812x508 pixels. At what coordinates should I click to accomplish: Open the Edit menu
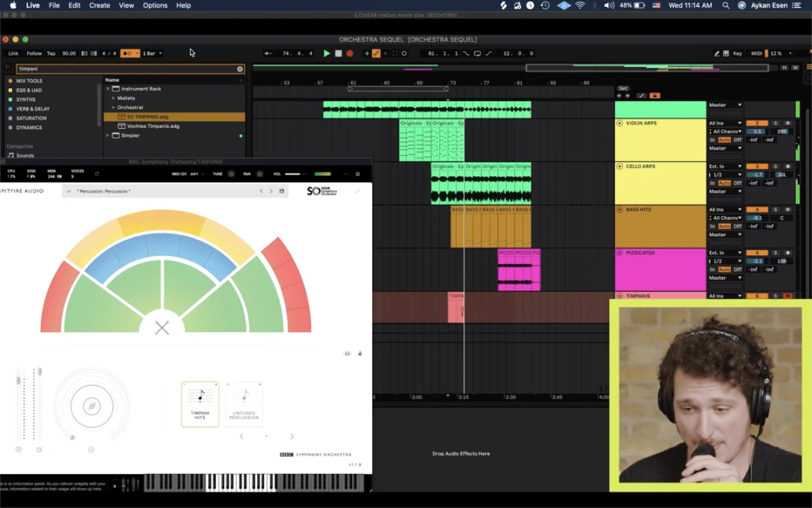click(x=74, y=5)
